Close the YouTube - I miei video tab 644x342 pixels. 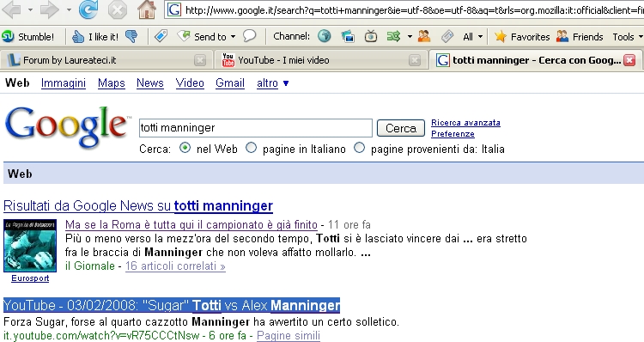(x=415, y=60)
